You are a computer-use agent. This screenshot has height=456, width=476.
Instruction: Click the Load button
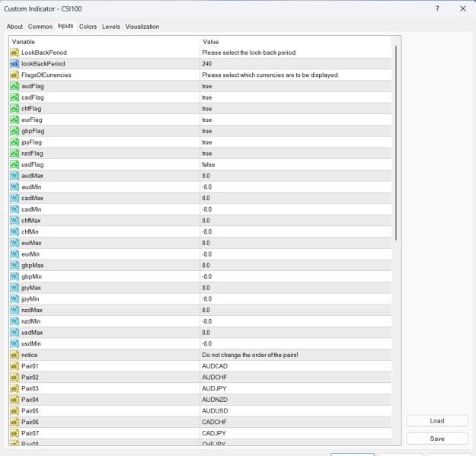click(x=437, y=421)
